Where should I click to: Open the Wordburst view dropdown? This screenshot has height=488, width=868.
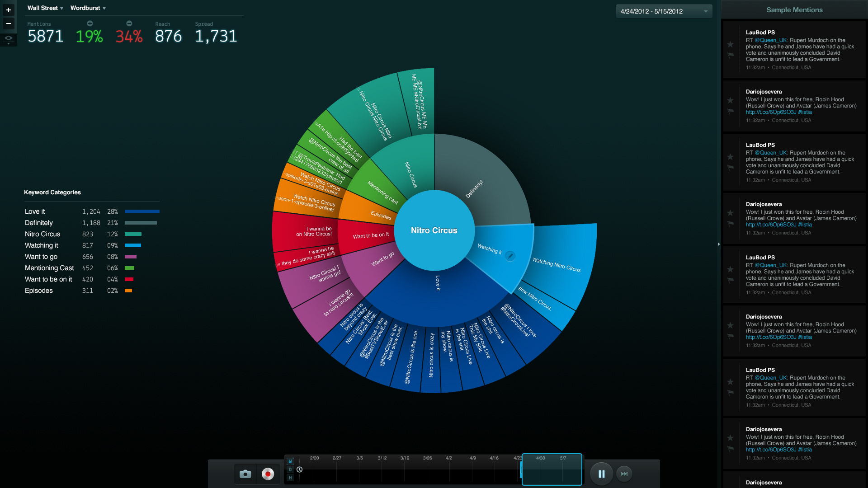88,8
